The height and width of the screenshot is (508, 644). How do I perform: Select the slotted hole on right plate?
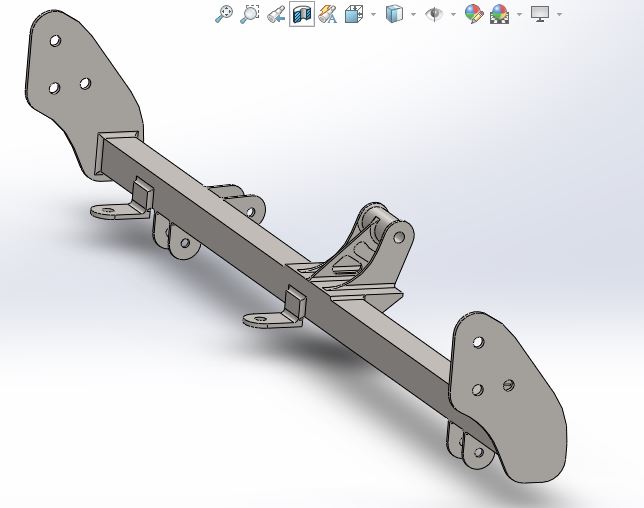tap(508, 384)
